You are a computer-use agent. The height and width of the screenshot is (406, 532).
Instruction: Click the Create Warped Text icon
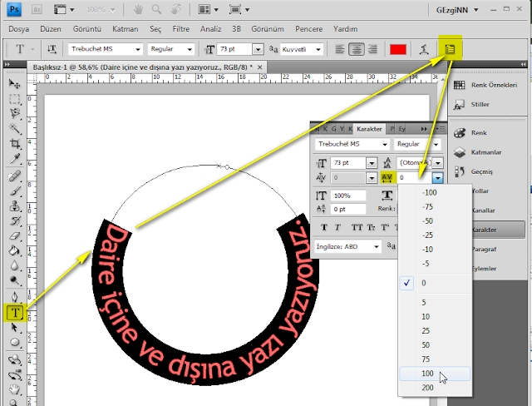point(425,49)
